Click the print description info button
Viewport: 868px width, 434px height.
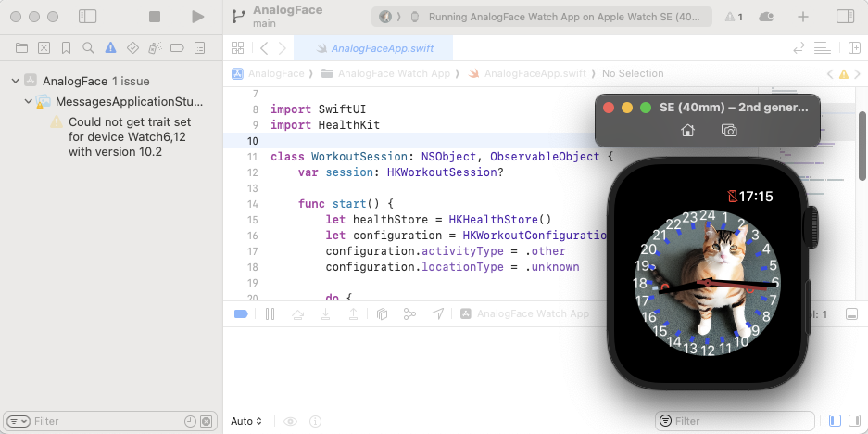[x=316, y=421]
